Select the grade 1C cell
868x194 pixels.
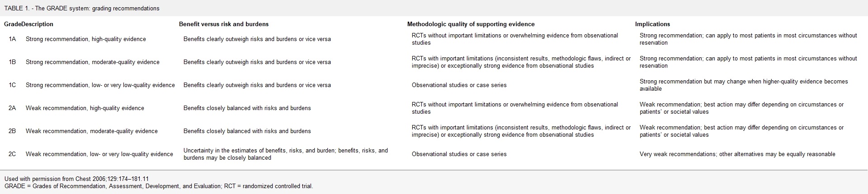click(x=12, y=85)
